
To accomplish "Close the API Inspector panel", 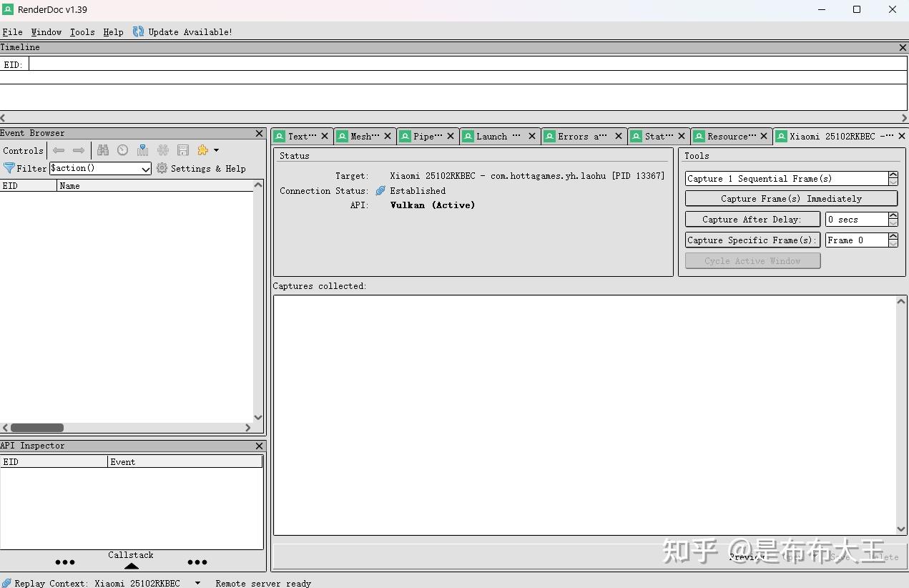I will 260,446.
